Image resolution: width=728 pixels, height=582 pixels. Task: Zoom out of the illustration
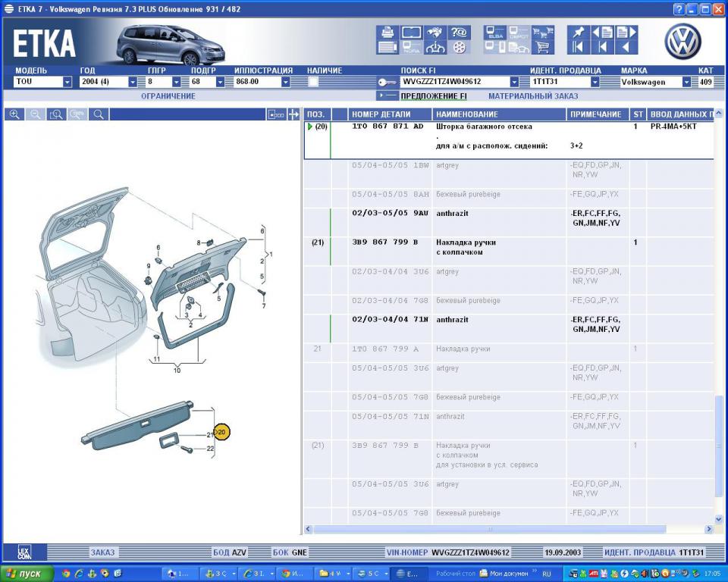click(x=36, y=114)
